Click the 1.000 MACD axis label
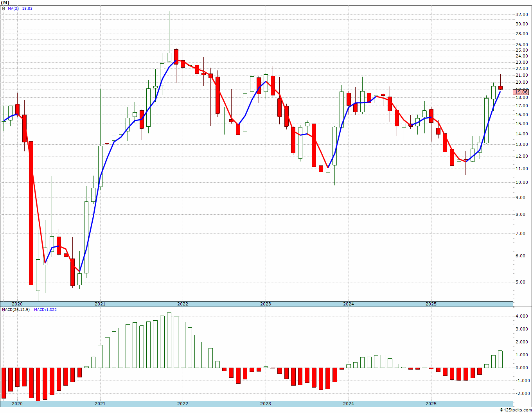This screenshot has width=532, height=413. 521,355
